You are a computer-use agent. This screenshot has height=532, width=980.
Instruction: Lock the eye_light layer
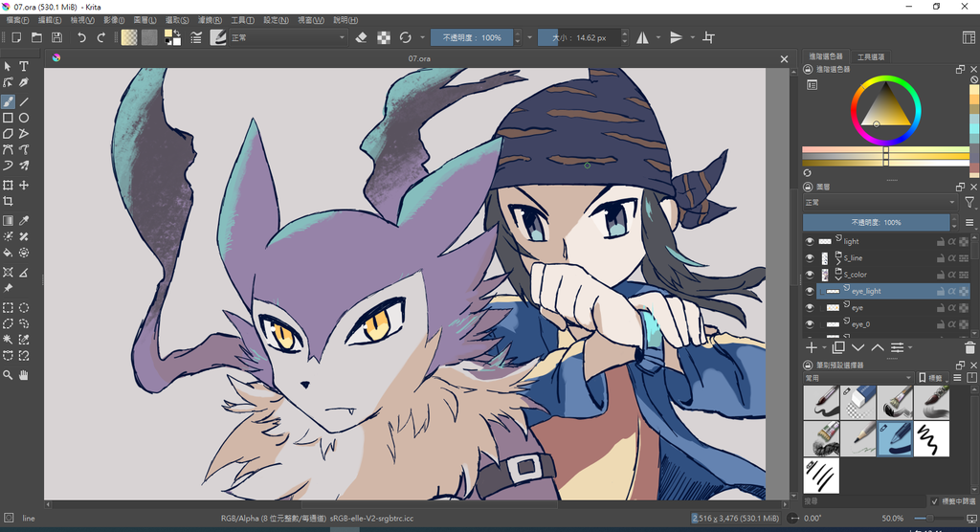coord(941,291)
